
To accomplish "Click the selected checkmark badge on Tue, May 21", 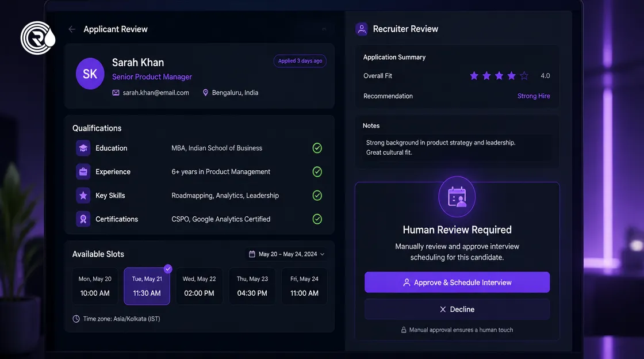I will [x=168, y=269].
